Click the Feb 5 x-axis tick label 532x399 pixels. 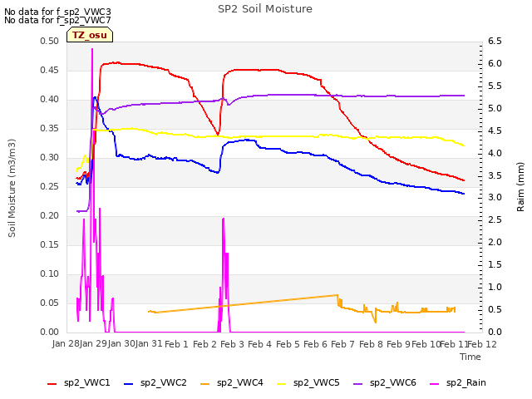(288, 344)
